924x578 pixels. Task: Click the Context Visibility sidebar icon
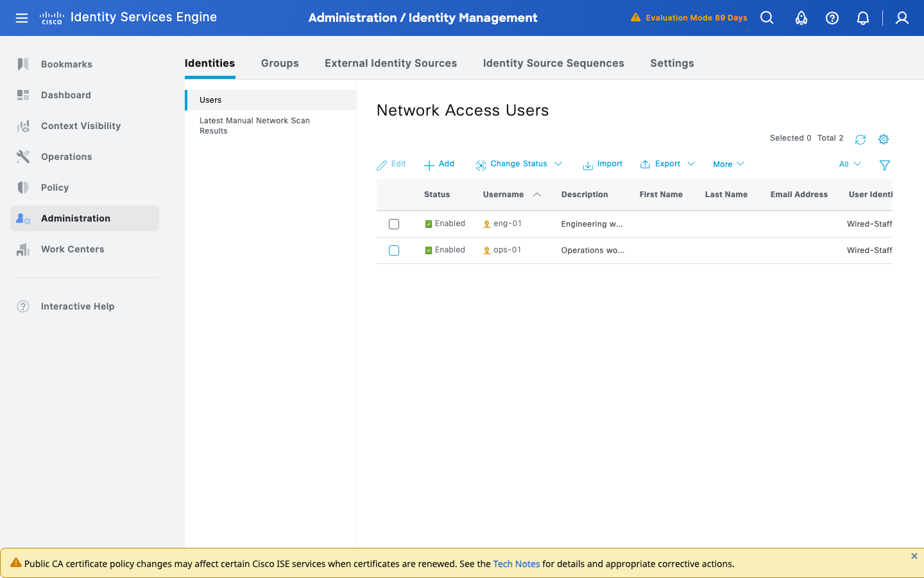(23, 126)
